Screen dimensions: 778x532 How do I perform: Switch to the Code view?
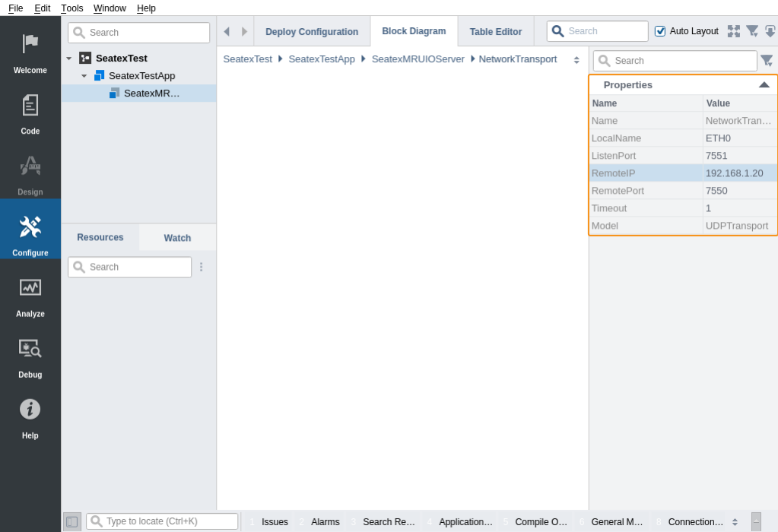30,112
